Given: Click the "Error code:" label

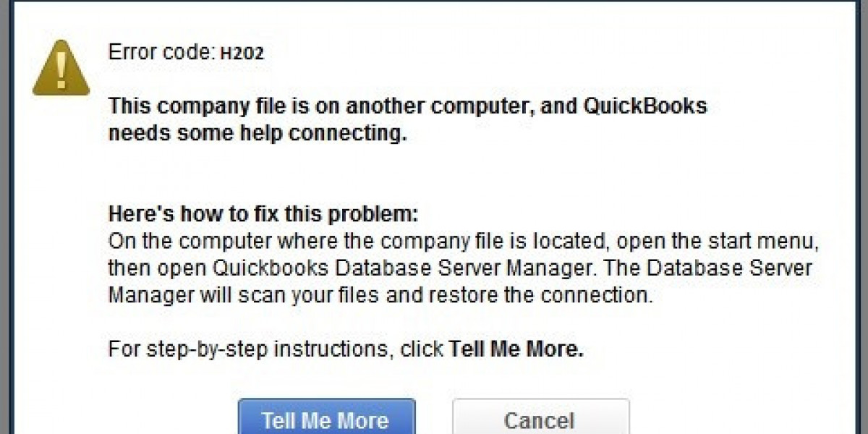Looking at the screenshot, I should pyautogui.click(x=150, y=52).
